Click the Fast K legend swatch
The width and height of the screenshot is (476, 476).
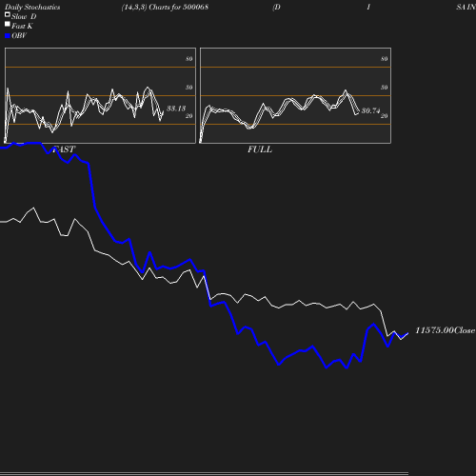pyautogui.click(x=8, y=24)
